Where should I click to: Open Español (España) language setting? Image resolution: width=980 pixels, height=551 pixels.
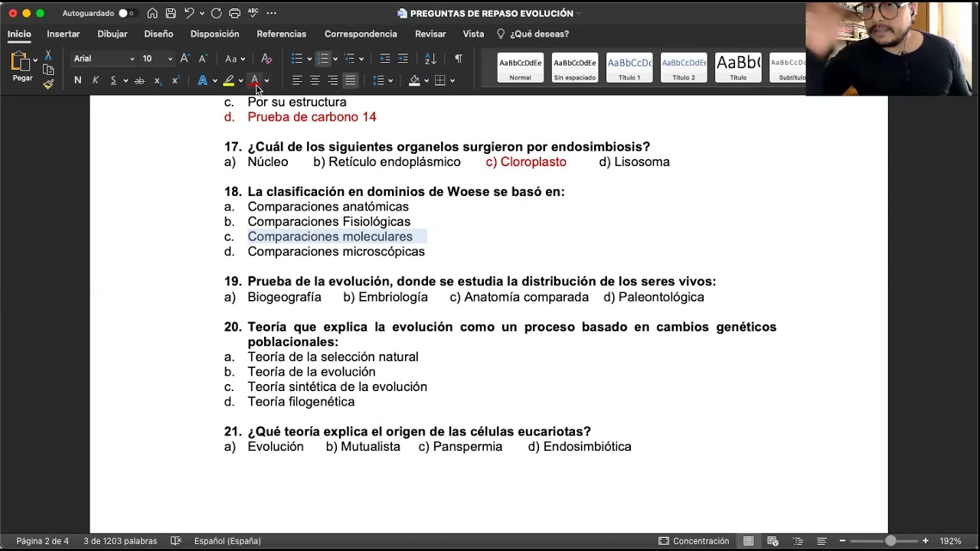tap(227, 541)
